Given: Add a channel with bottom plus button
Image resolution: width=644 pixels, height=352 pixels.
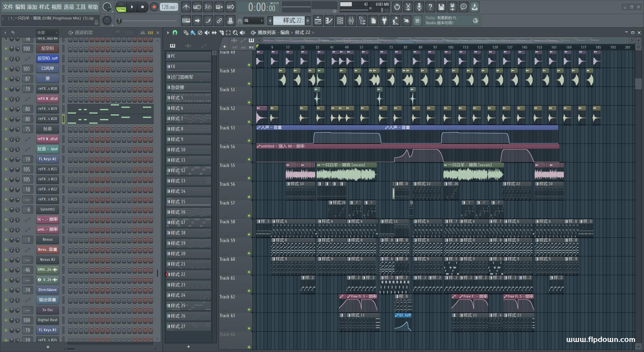Looking at the screenshot, I should (x=48, y=347).
